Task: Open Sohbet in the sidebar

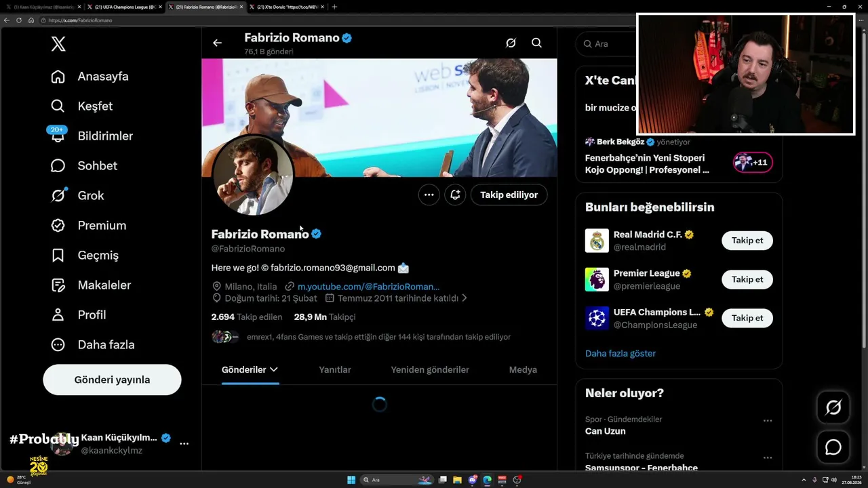Action: (x=83, y=166)
